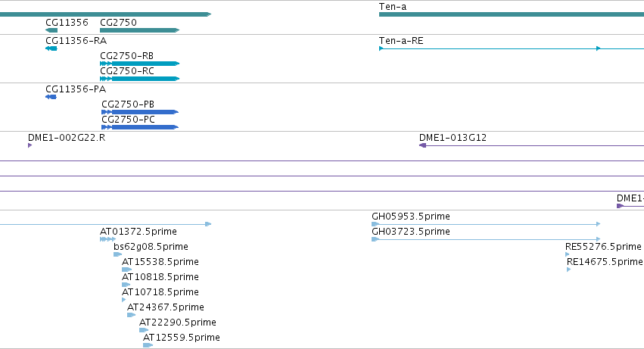Select the AT22290.5prime EST glyph
Screen dimensions: 644x349
[144, 330]
